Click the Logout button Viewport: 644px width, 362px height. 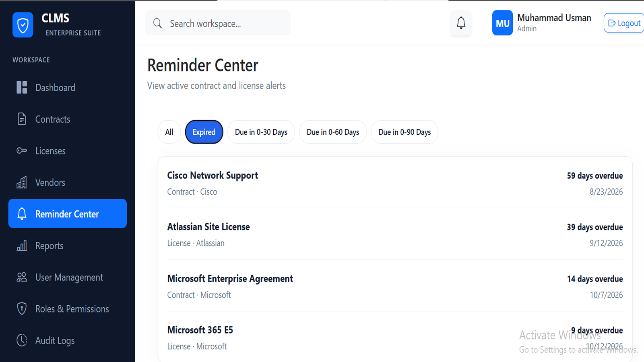pyautogui.click(x=624, y=23)
